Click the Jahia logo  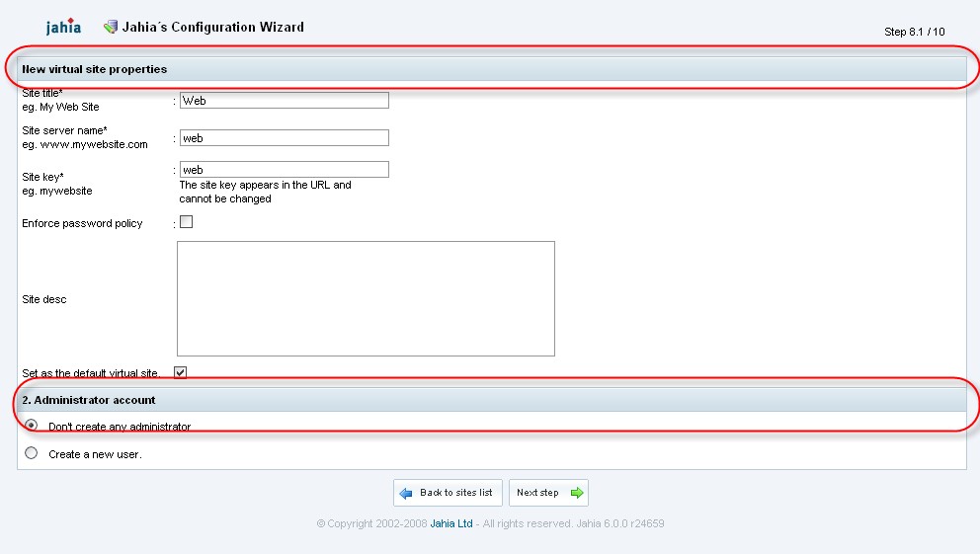coord(63,27)
